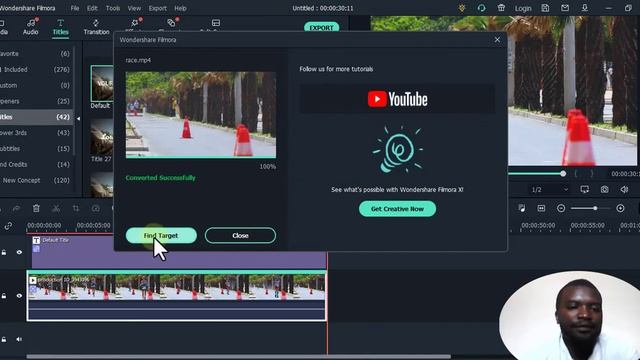Select the Included category (276)
The width and height of the screenshot is (640, 360).
click(36, 69)
